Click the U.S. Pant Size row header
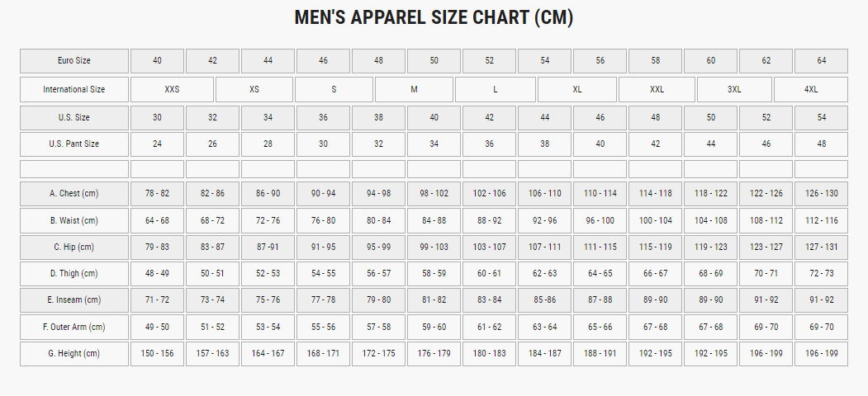 74,144
